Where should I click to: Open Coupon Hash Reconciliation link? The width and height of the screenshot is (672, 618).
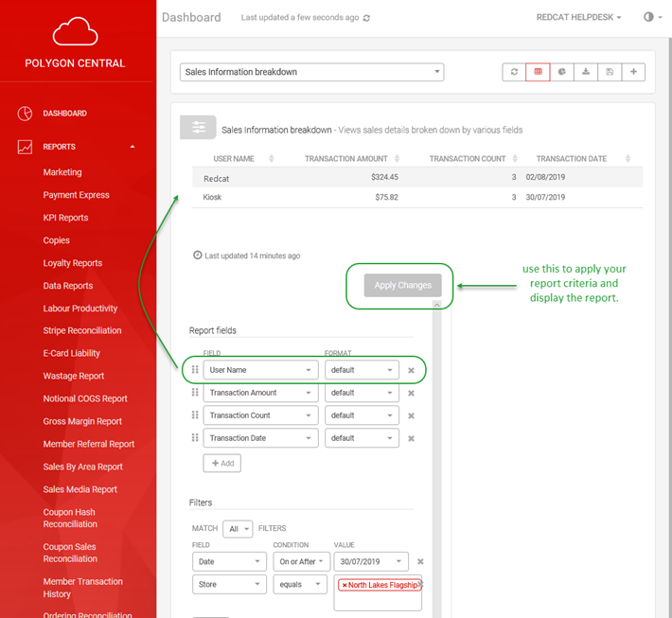(x=70, y=518)
